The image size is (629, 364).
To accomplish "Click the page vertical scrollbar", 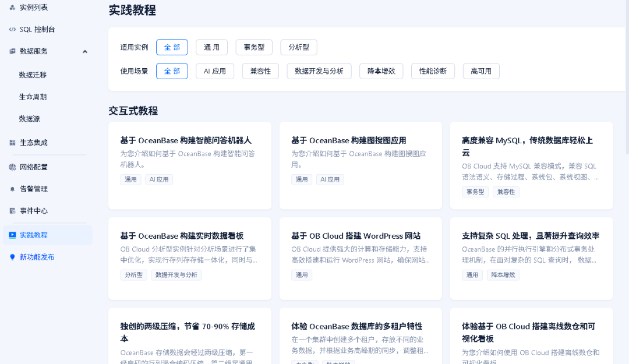I will pos(627,76).
